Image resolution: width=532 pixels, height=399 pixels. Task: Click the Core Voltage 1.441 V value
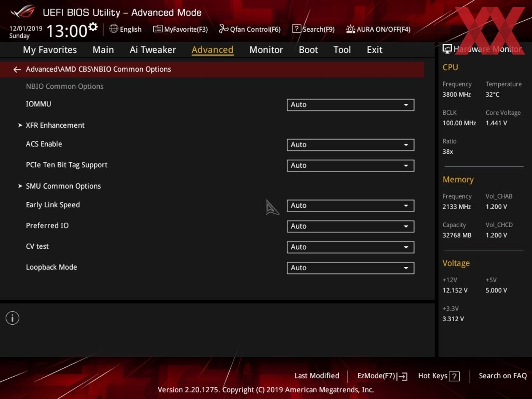pos(496,123)
